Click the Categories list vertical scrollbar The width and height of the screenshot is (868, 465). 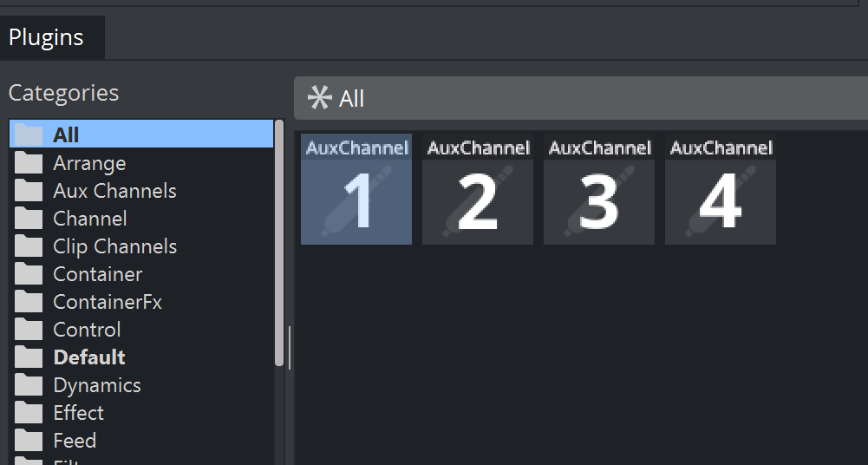tap(279, 243)
